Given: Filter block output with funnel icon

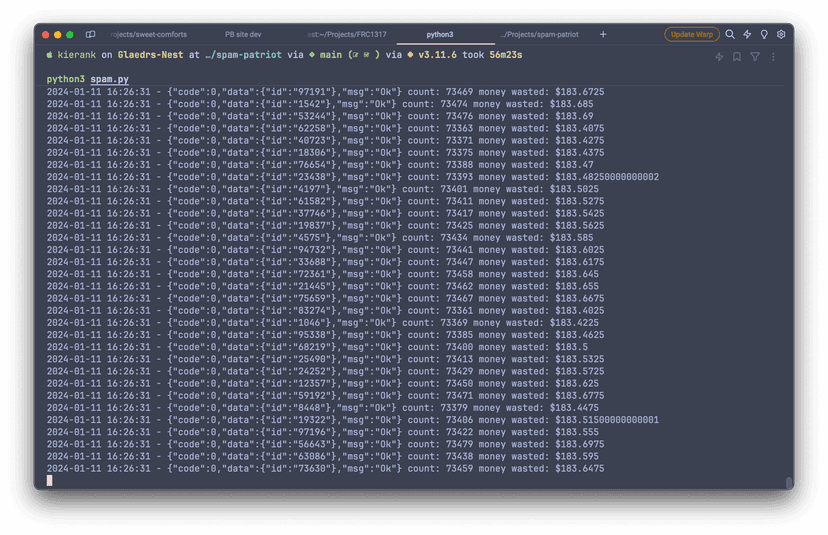Looking at the screenshot, I should tap(755, 57).
